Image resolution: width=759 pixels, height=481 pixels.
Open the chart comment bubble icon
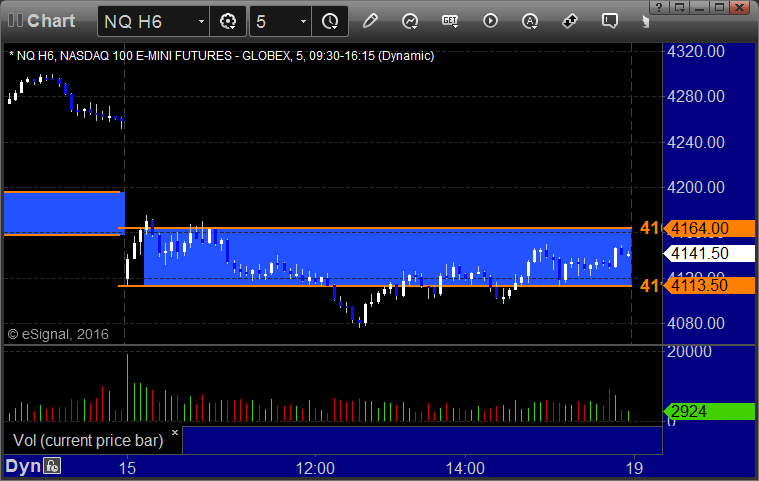pyautogui.click(x=609, y=21)
